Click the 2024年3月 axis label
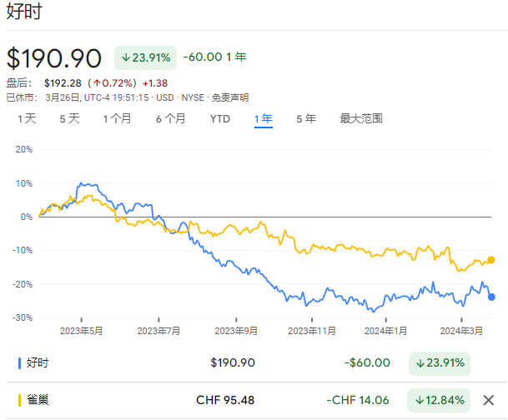 (461, 331)
